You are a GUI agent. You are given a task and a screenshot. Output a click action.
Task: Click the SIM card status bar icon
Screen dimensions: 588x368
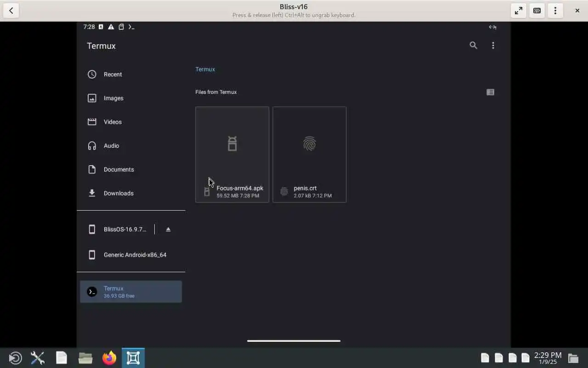point(121,27)
